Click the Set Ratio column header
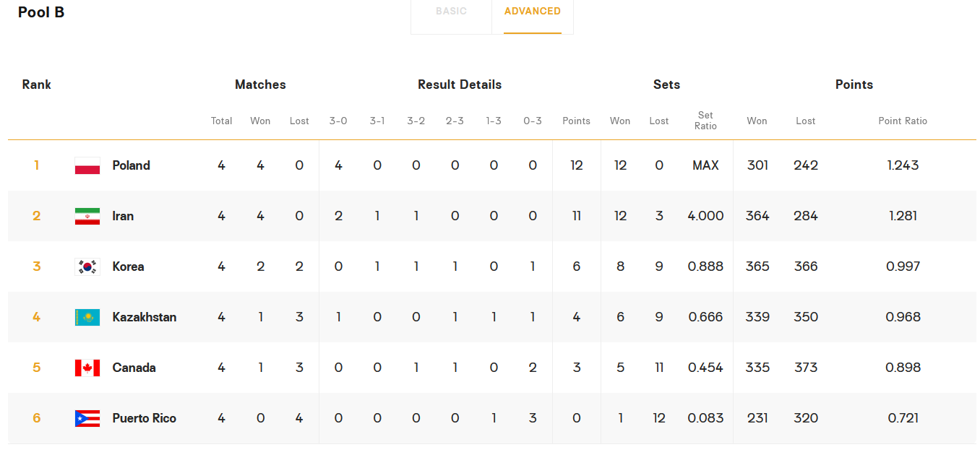Image resolution: width=980 pixels, height=468 pixels. pos(705,121)
